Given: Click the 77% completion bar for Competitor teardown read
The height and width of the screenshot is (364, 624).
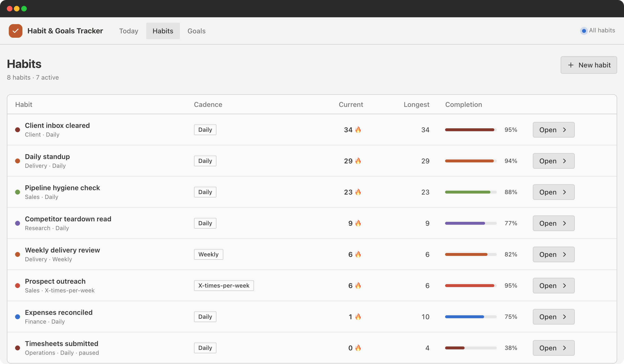Looking at the screenshot, I should (471, 223).
